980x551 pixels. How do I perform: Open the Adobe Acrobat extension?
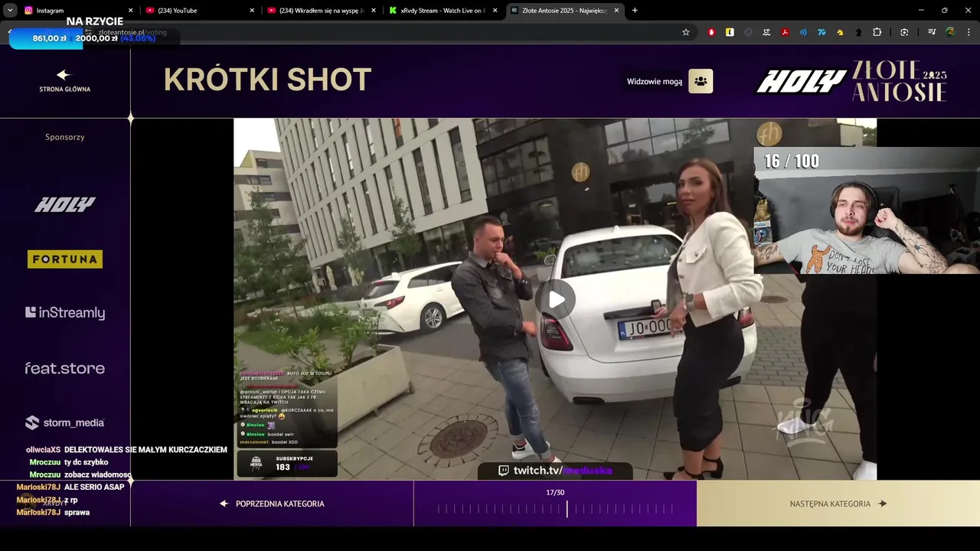pyautogui.click(x=785, y=32)
